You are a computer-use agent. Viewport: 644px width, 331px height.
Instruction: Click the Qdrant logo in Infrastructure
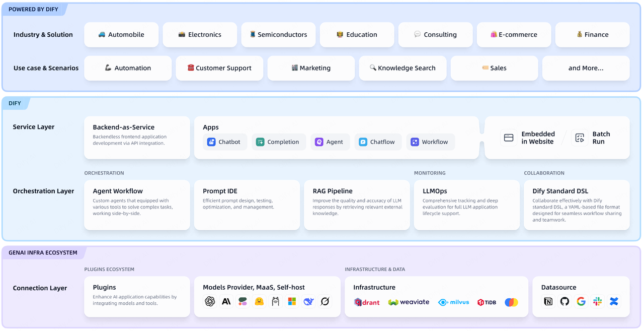coord(367,302)
